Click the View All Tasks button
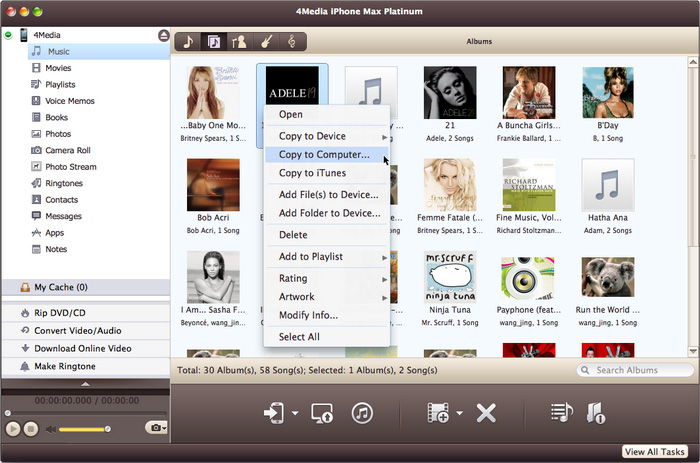The width and height of the screenshot is (700, 463). point(655,452)
